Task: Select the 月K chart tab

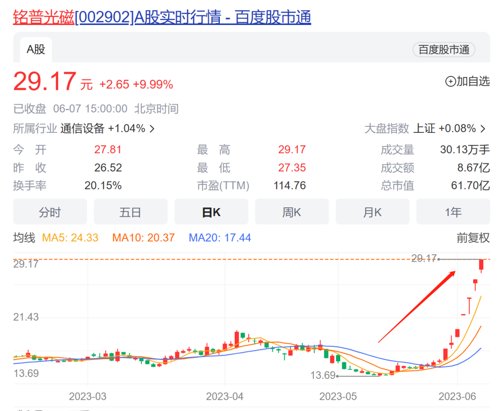Action: click(372, 212)
